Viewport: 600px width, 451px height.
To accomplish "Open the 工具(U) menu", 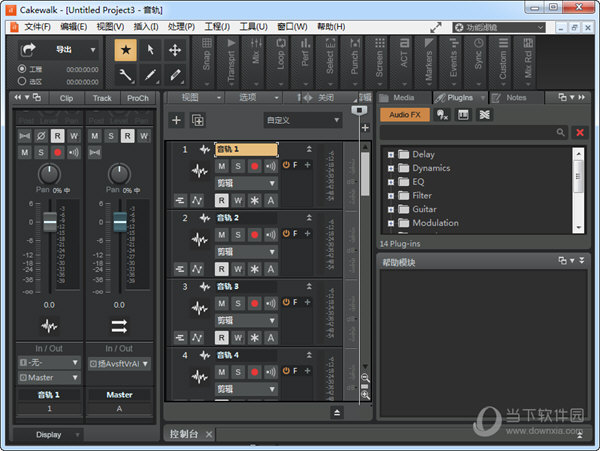I will [253, 27].
